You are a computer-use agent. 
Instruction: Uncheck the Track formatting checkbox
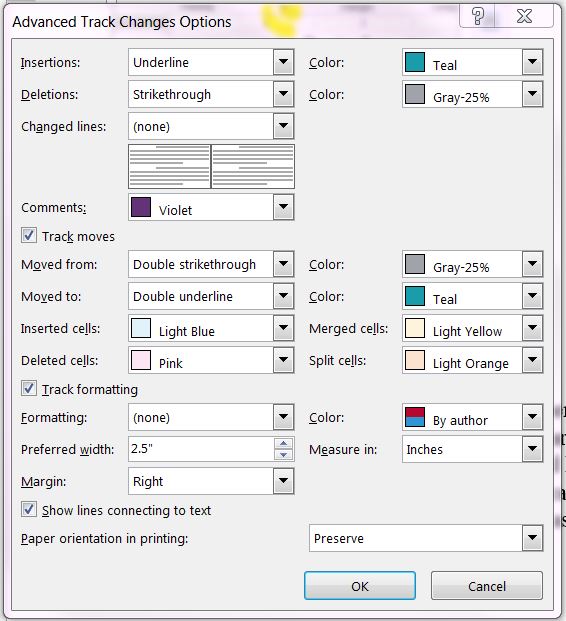pos(29,389)
